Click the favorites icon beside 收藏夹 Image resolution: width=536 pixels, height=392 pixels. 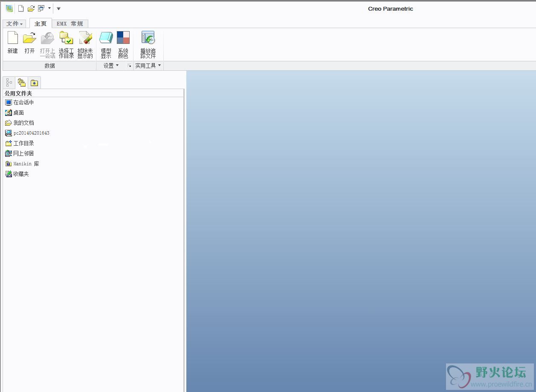(9, 174)
